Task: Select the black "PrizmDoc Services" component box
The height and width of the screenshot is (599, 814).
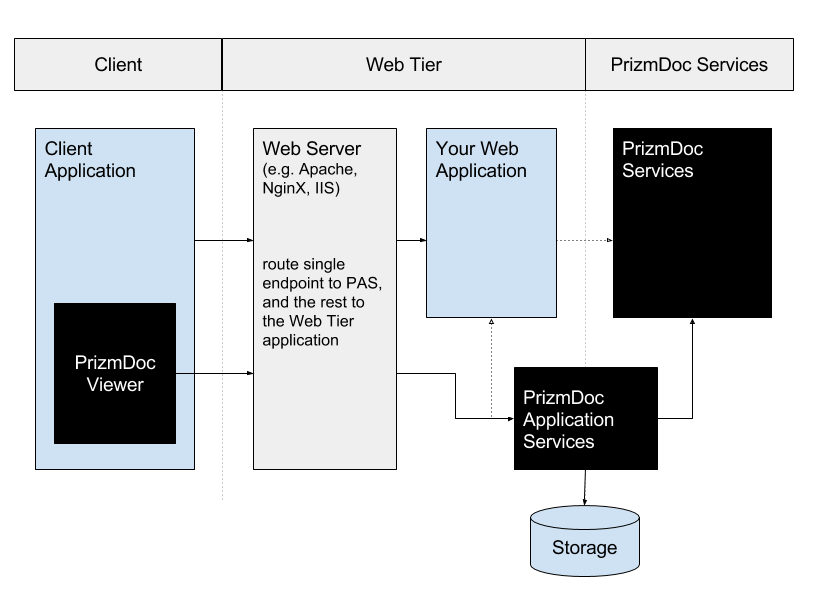Action: point(692,223)
